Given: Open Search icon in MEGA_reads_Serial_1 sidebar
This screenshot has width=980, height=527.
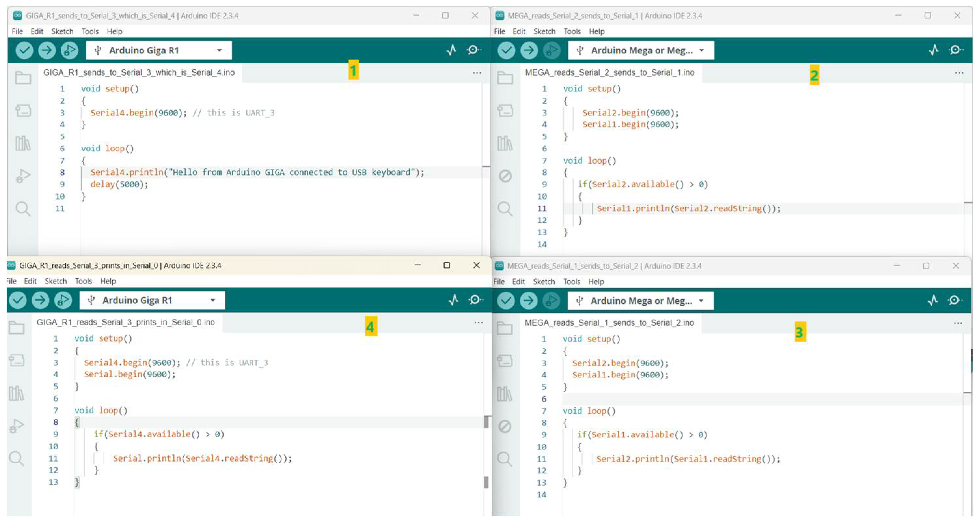Looking at the screenshot, I should pyautogui.click(x=504, y=459).
